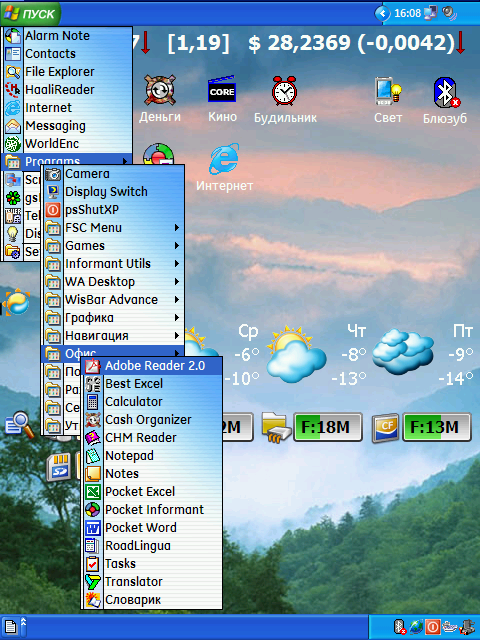Launch Adobe Reader 2.0
480x640 pixels.
pyautogui.click(x=152, y=366)
